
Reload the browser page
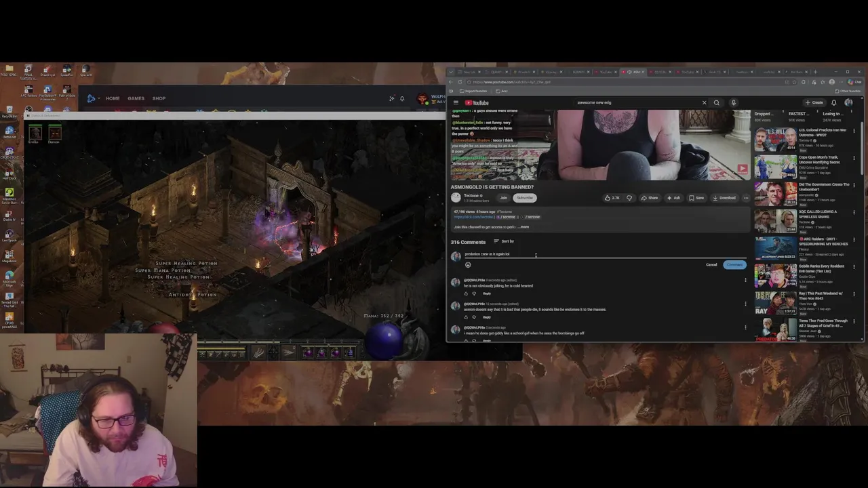pos(460,82)
